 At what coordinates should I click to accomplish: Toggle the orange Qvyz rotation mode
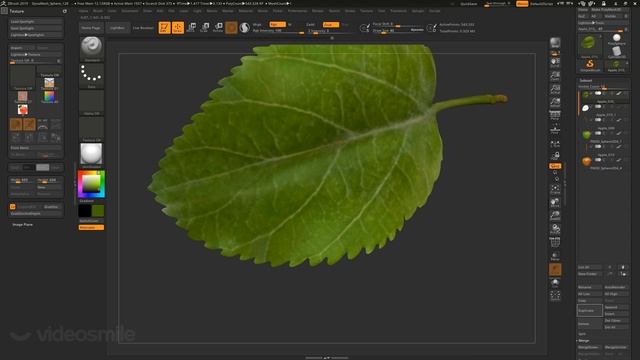[x=555, y=166]
